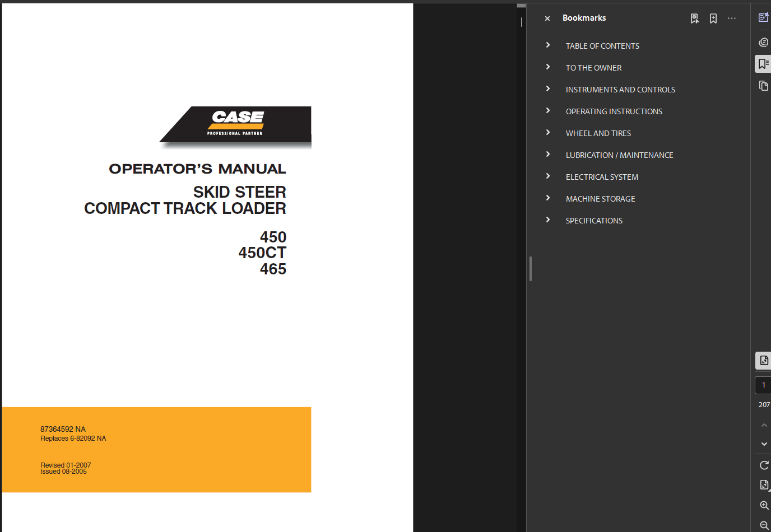Screen dimensions: 771x532
Task: Open the AI assistant panel icon
Action: [763, 17]
